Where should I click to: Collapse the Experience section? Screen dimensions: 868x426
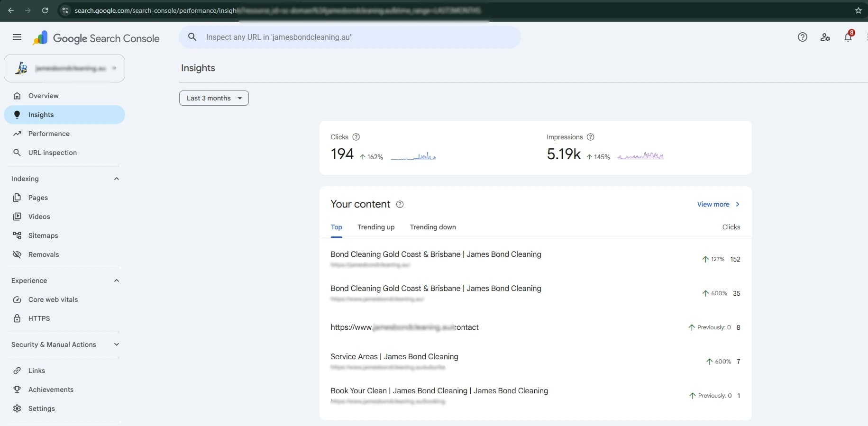click(117, 281)
